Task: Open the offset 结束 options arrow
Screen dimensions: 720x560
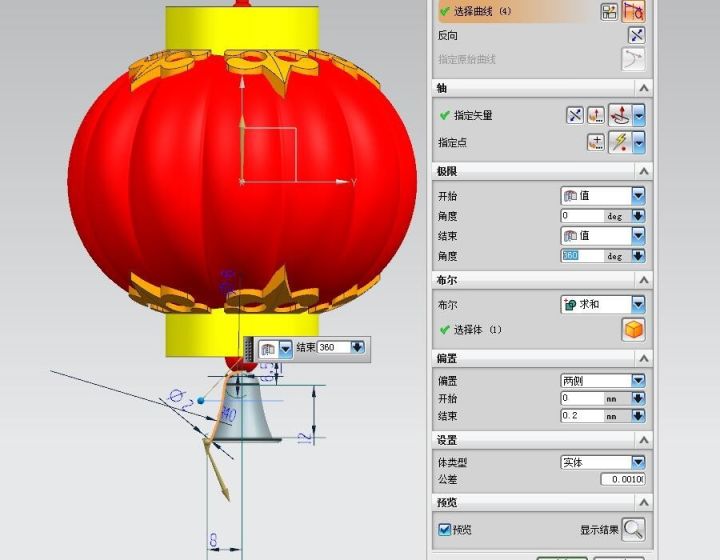Action: click(x=638, y=416)
